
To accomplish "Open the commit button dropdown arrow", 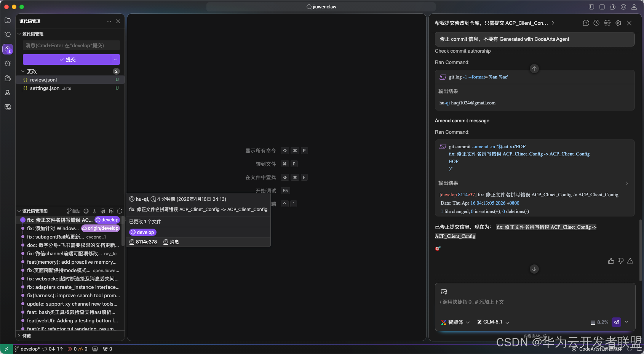I will coord(115,59).
